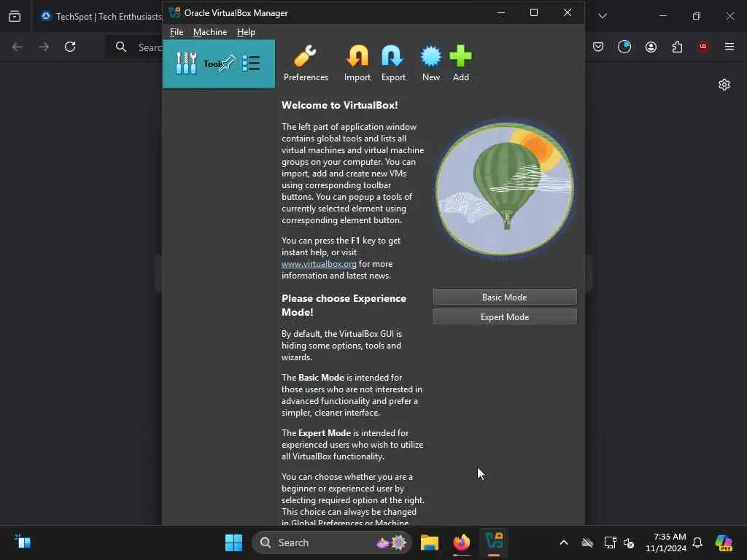This screenshot has height=560, width=747.
Task: Open the widgets icon at taskbar left
Action: [x=23, y=542]
